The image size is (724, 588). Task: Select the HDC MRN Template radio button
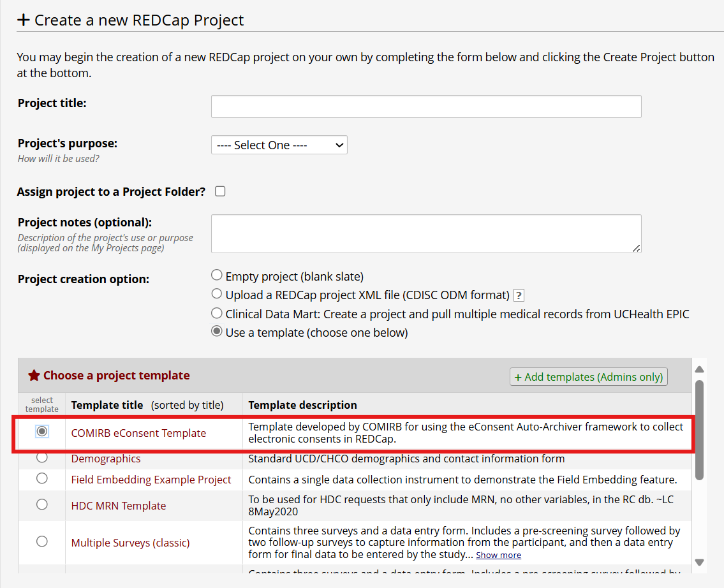coord(41,504)
